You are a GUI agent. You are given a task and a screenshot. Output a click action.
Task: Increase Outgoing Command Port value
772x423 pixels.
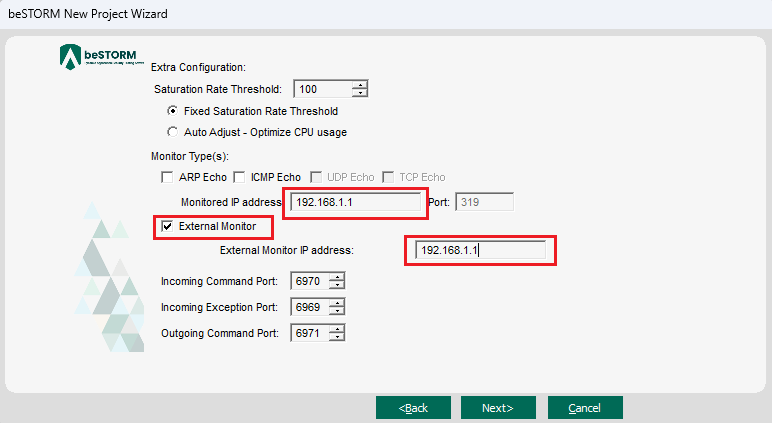(337, 329)
